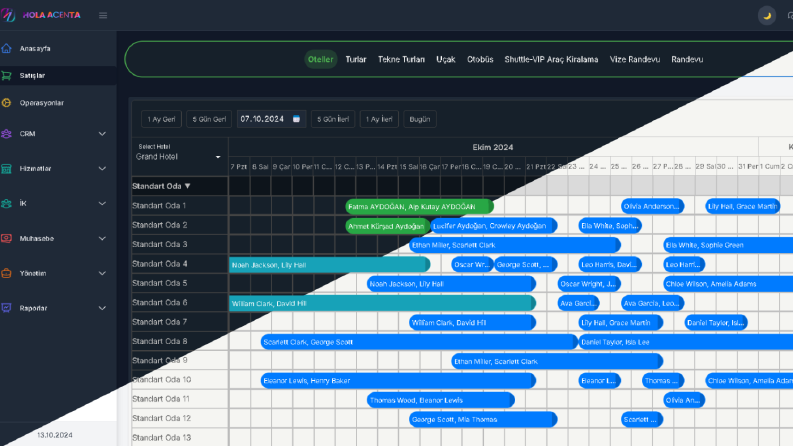
Task: Select Noah Jackson reservation in Oda 4
Action: 329,264
